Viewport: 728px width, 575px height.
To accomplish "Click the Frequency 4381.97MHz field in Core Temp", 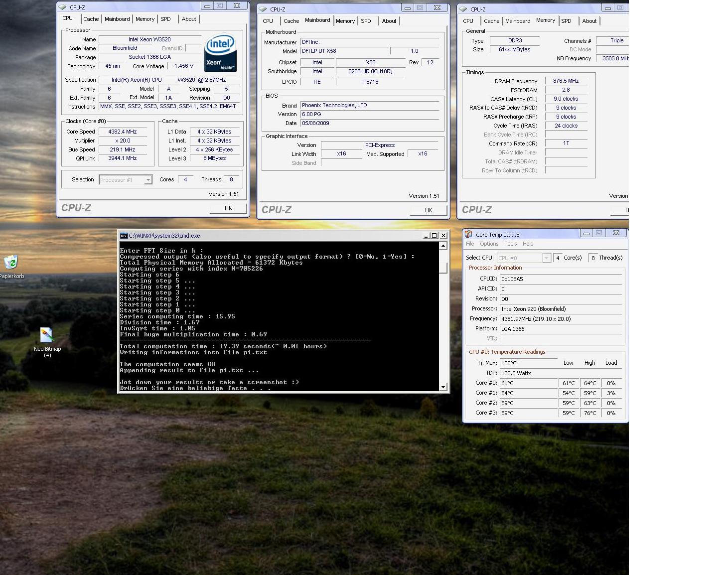I will click(x=561, y=319).
